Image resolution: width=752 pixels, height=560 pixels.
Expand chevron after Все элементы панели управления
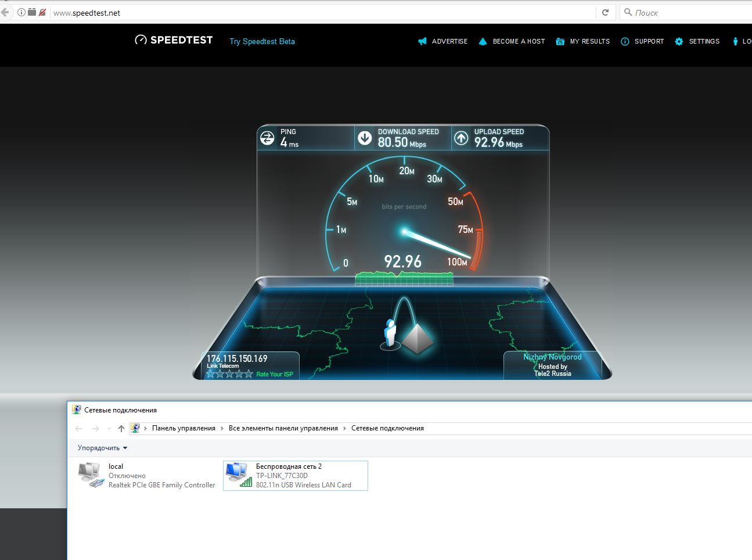point(344,428)
